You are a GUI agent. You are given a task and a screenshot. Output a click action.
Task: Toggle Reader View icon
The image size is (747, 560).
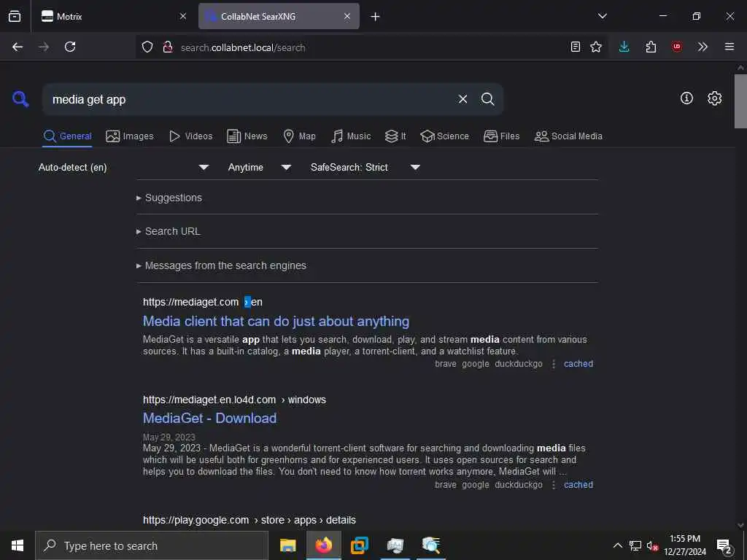click(x=575, y=47)
